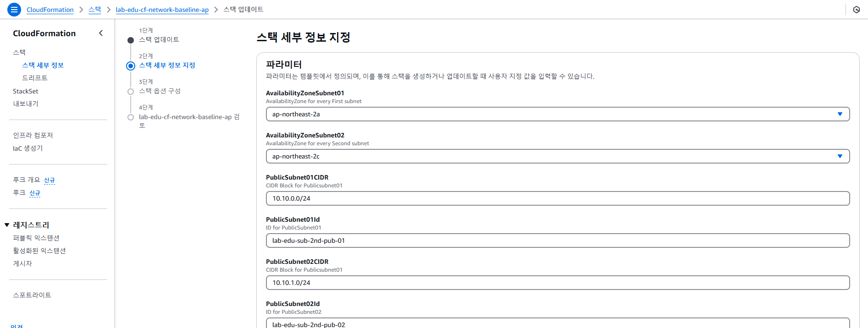Open lab-edu-cf-network-baseline-ap breadcrumb
Viewport: 868px width, 328px height.
[162, 10]
